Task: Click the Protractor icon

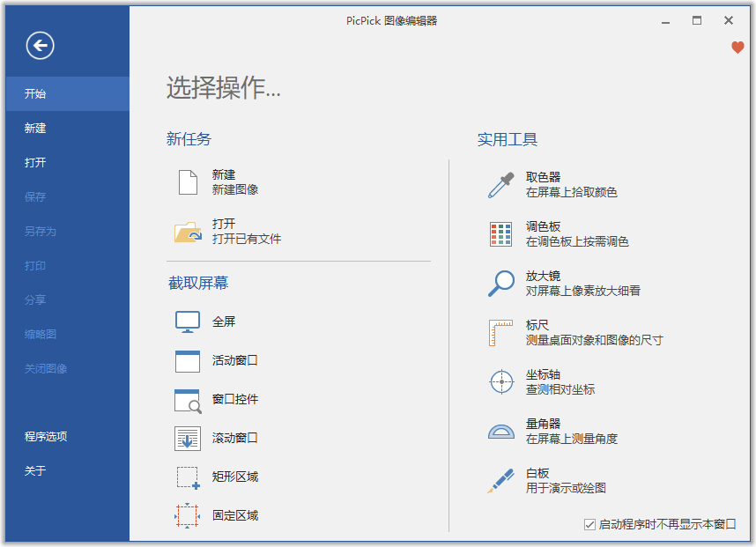Action: tap(501, 432)
